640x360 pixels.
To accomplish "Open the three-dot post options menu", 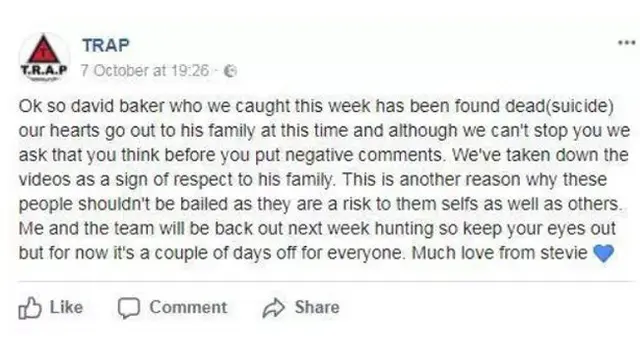I will tap(627, 42).
